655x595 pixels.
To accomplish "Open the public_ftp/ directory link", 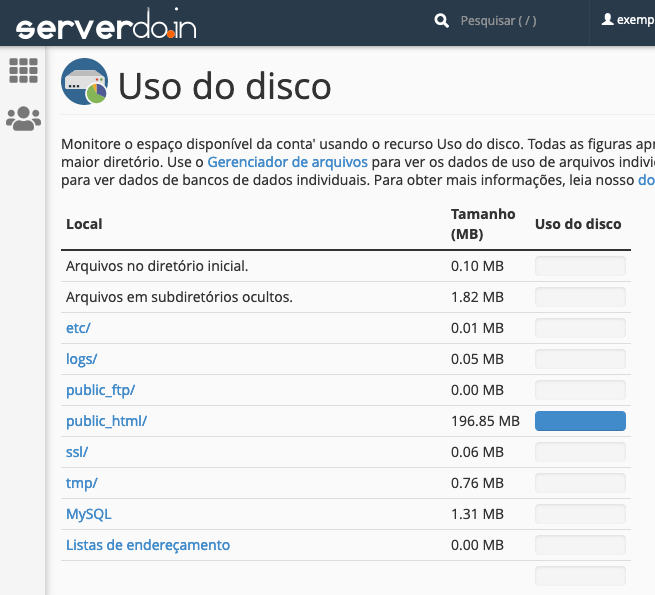I will (100, 390).
